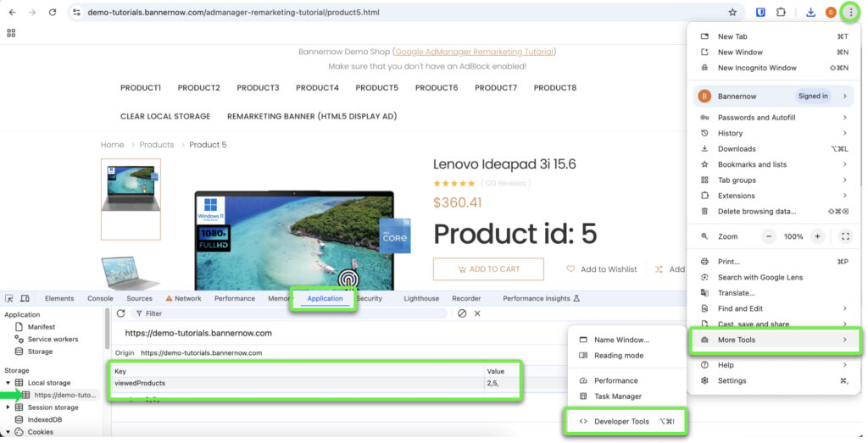This screenshot has width=868, height=443.
Task: Activate the DevTools inspect element icon
Action: pyautogui.click(x=8, y=298)
